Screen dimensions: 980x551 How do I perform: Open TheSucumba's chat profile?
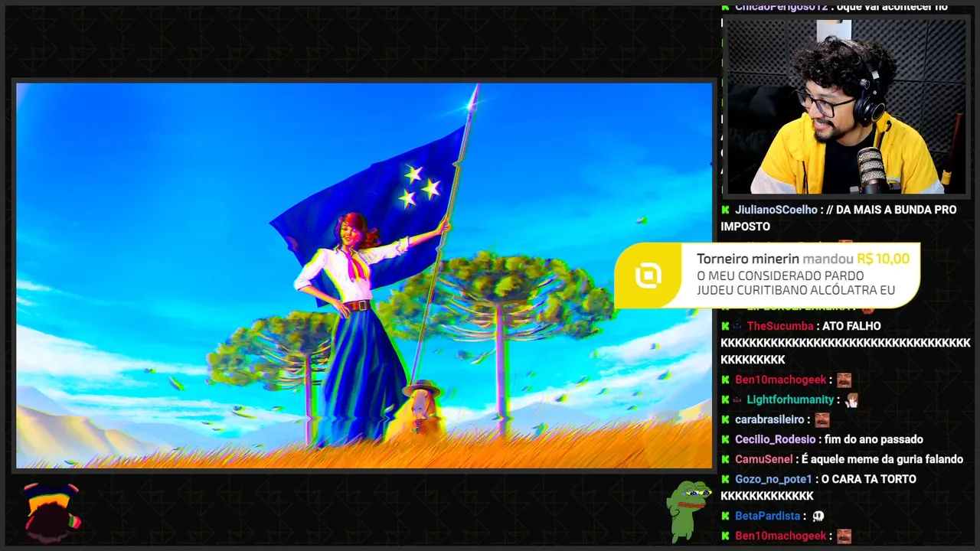780,326
